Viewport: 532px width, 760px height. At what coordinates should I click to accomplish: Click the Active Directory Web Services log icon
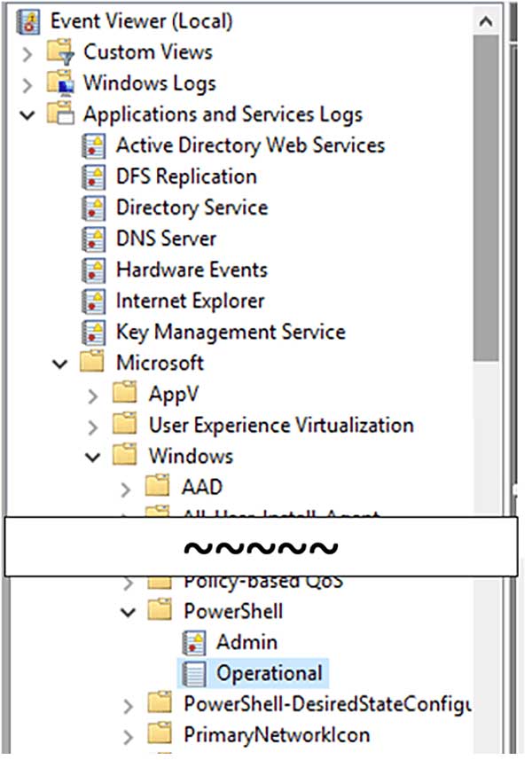[93, 146]
